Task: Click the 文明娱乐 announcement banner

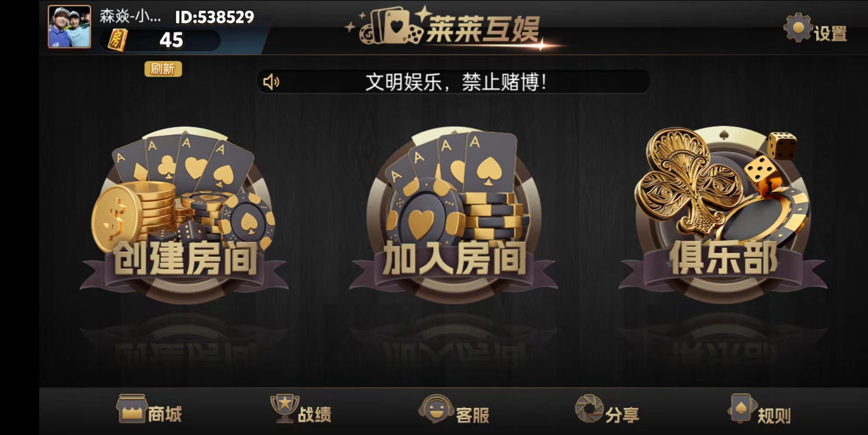Action: pos(454,82)
